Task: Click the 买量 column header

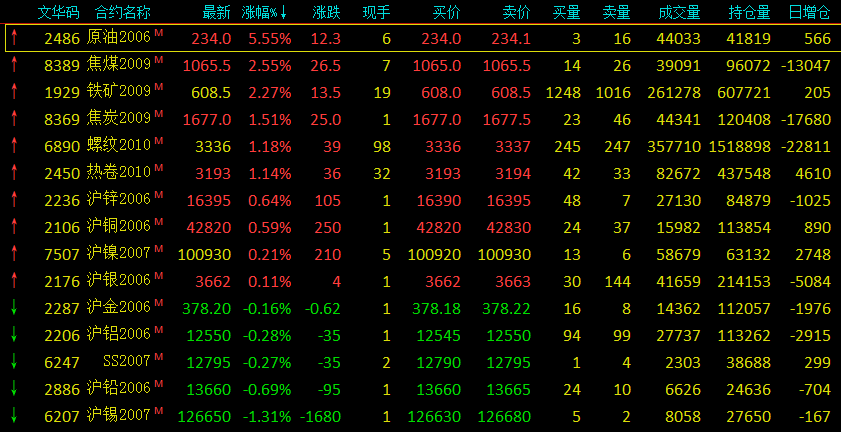Action: (567, 12)
